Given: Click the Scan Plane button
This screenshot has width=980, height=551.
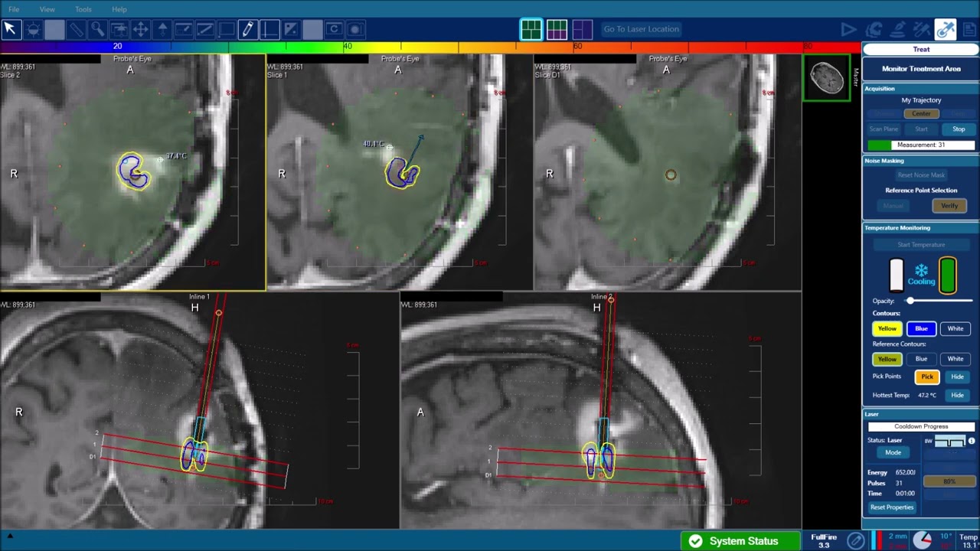Looking at the screenshot, I should (884, 129).
